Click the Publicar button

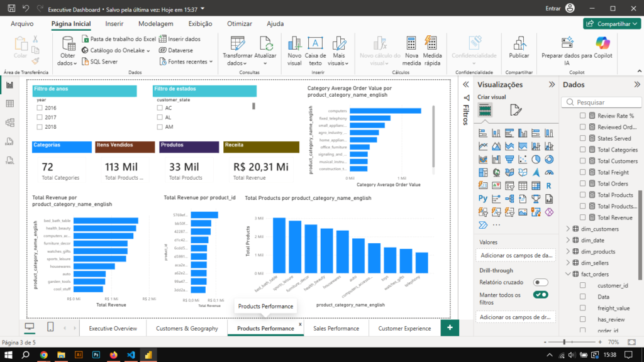point(519,48)
